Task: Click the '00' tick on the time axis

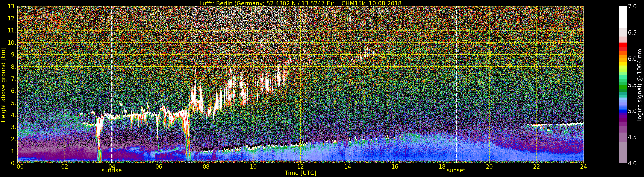Action: coord(20,166)
